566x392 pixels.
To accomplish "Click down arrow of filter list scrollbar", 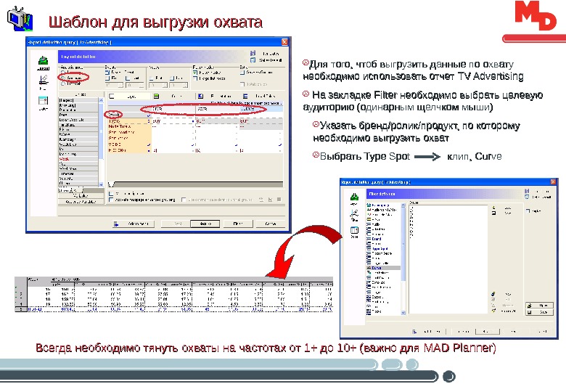I will click(403, 313).
